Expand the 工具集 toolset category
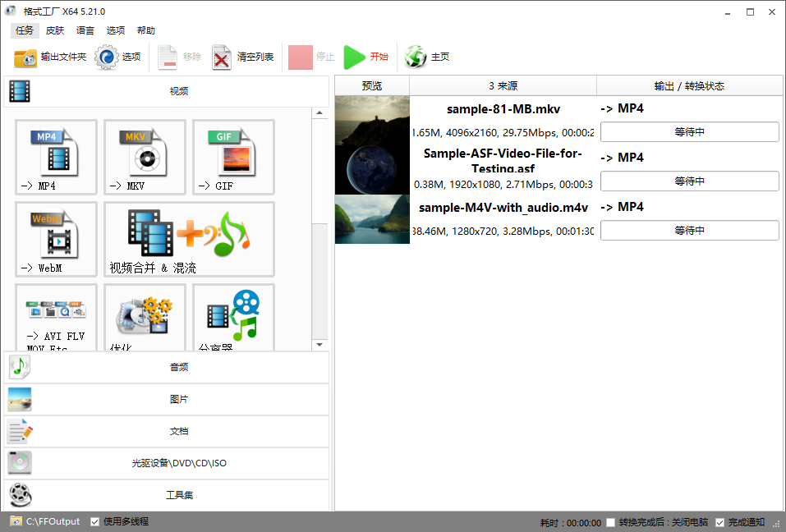The width and height of the screenshot is (786, 532). pos(167,495)
